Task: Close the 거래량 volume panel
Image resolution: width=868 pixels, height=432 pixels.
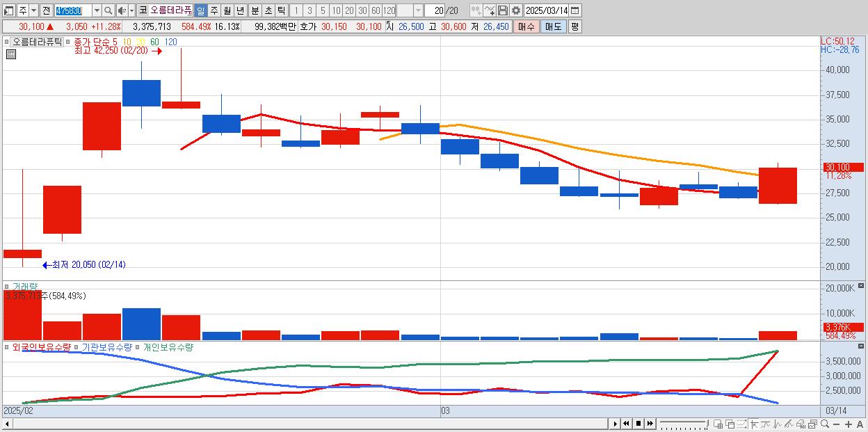Action: [x=861, y=286]
